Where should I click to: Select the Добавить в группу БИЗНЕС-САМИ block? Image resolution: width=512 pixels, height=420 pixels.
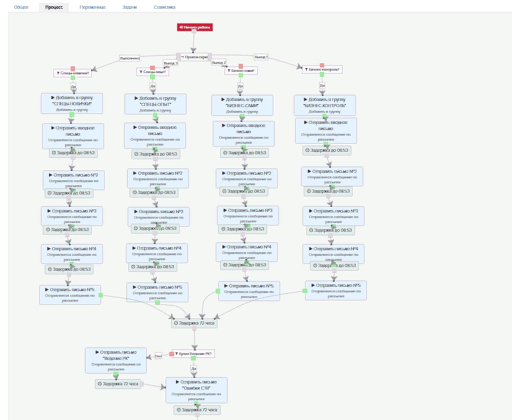[x=242, y=105]
